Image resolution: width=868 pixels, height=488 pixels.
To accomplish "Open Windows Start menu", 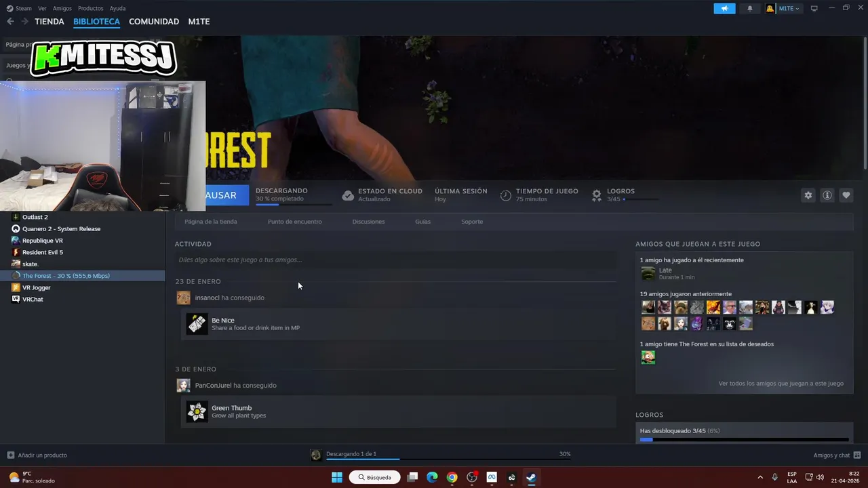I will (337, 477).
